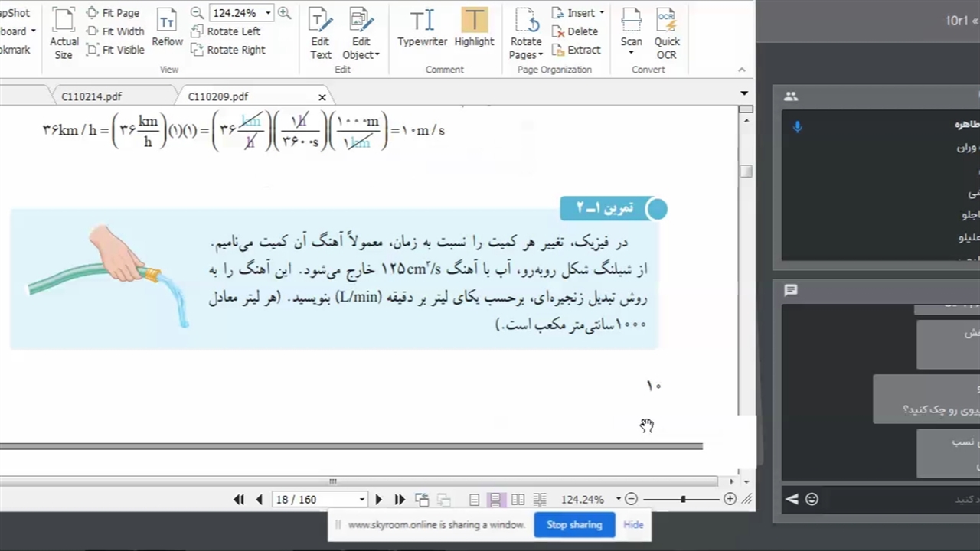Screen dimensions: 980x551
Task: Send an emoji from the chat panel
Action: pyautogui.click(x=812, y=500)
